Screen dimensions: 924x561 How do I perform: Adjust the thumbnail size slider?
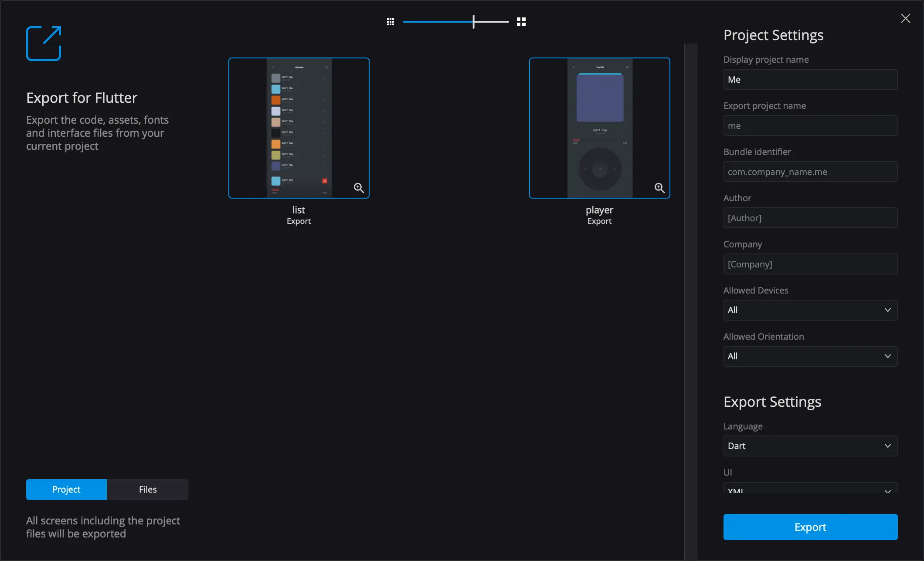click(473, 22)
